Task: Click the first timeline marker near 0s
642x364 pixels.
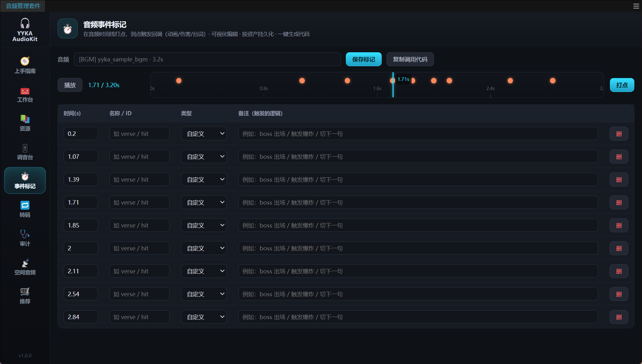Action: (x=179, y=80)
